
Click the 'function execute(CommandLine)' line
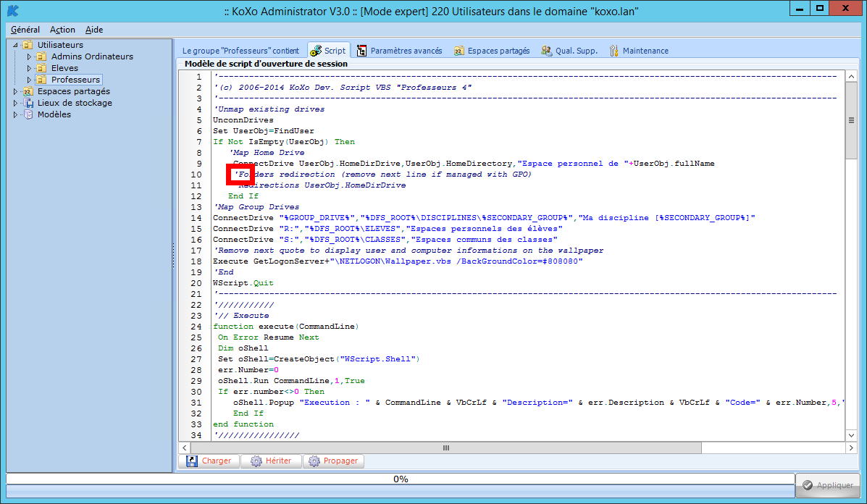(x=286, y=327)
